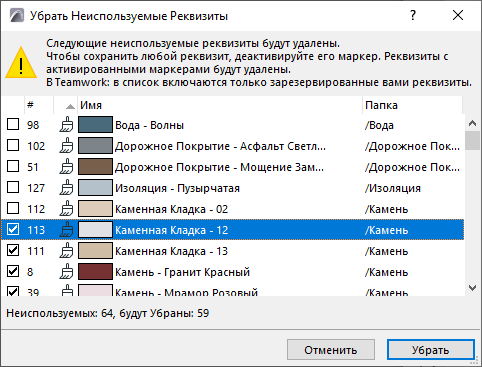Viewport: 482px width, 367px height.
Task: Mark Изоляция - Пузырчатая checkbox
Action: 13,187
